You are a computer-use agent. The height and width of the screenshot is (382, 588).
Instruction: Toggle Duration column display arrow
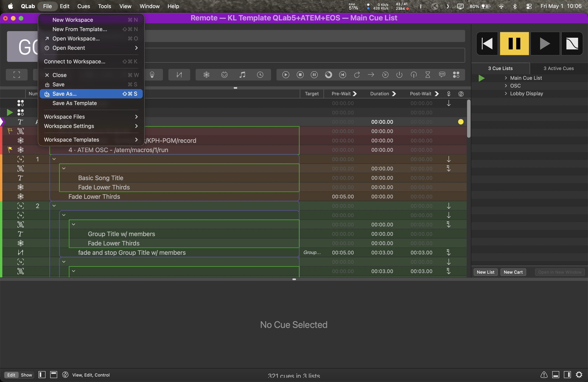pyautogui.click(x=394, y=94)
